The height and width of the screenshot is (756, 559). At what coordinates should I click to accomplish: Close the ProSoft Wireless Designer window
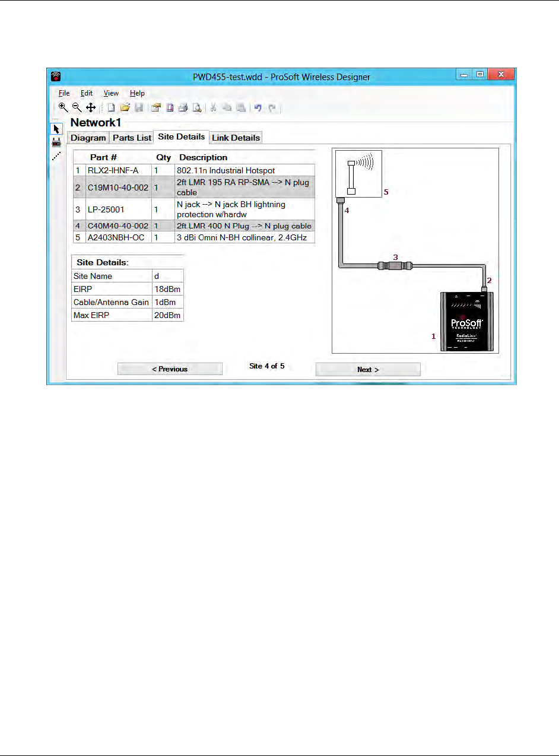click(500, 74)
